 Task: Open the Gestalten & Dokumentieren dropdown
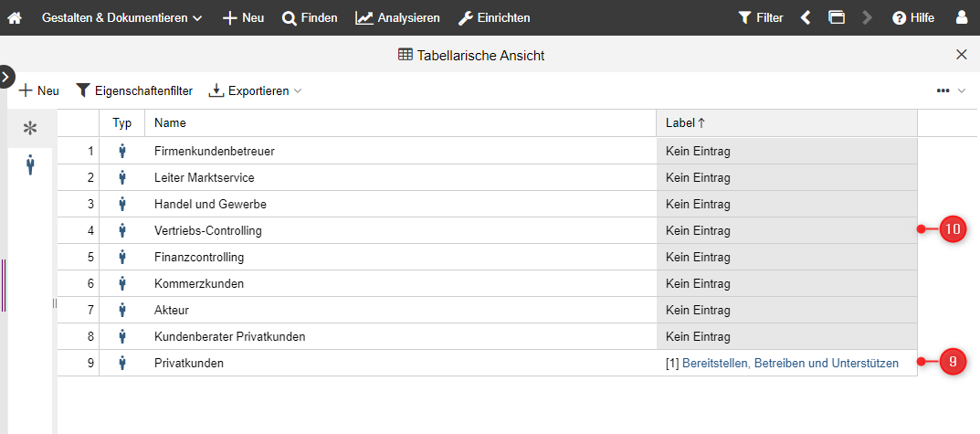(x=121, y=18)
